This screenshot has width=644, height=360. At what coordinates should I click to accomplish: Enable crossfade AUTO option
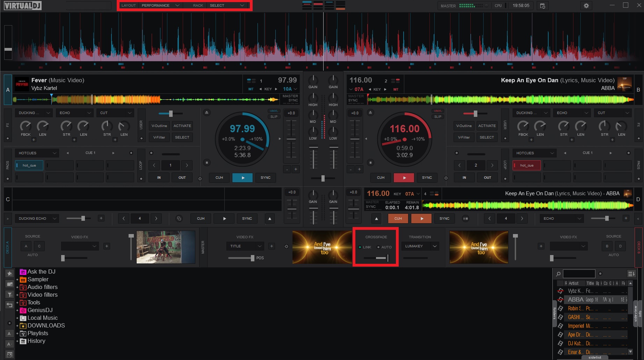(384, 247)
